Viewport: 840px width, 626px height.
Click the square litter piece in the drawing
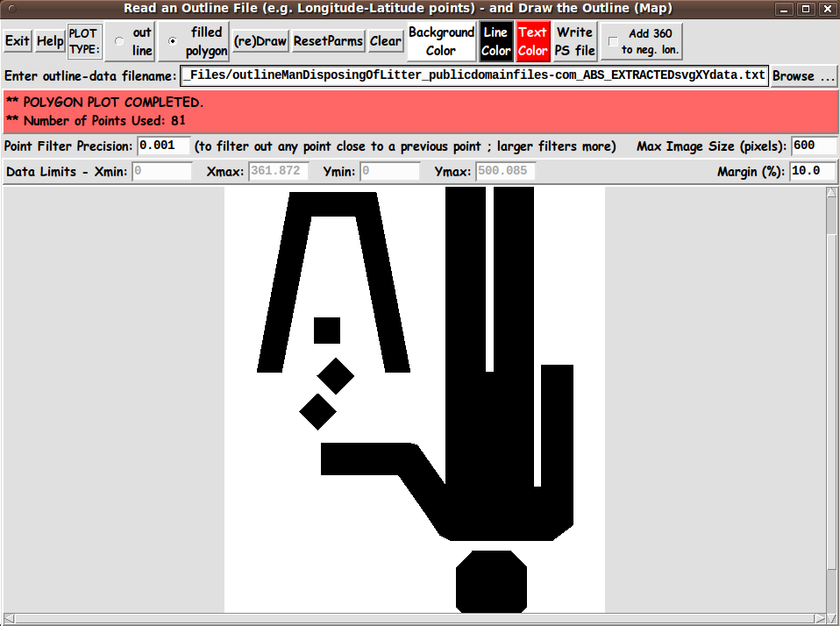click(327, 331)
